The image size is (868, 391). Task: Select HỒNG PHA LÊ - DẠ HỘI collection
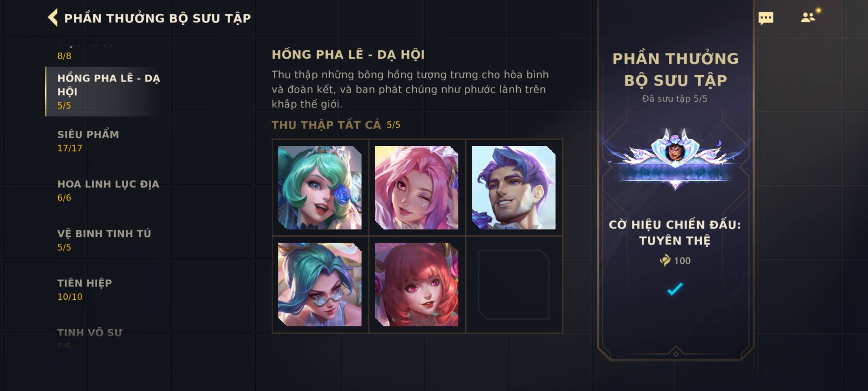(x=108, y=92)
